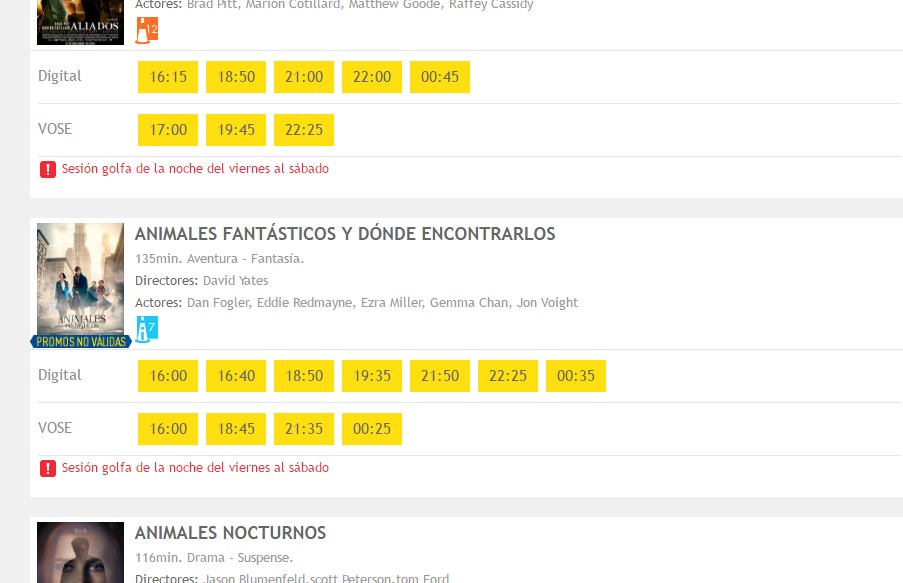Screen dimensions: 903x583
Task: Open the Animales Fantásticos y Dónde Encontrarlos title
Action: pyautogui.click(x=345, y=234)
